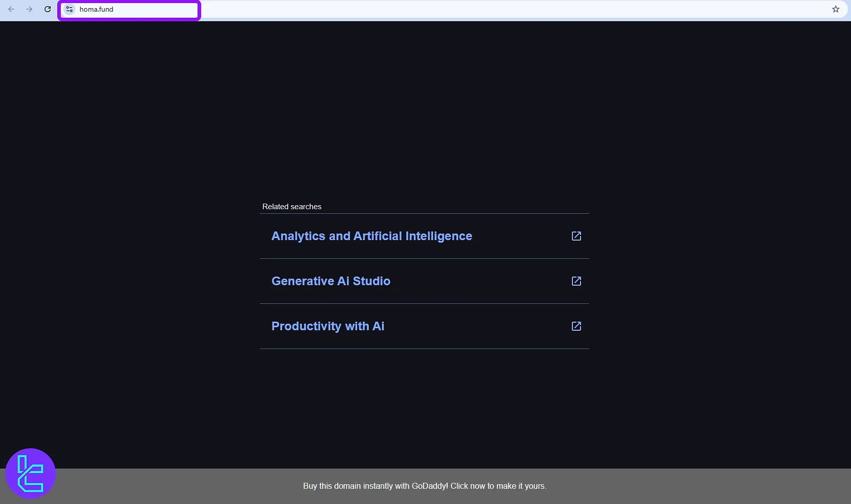Reload the homa.fund page
Viewport: 851px width, 504px height.
(48, 9)
